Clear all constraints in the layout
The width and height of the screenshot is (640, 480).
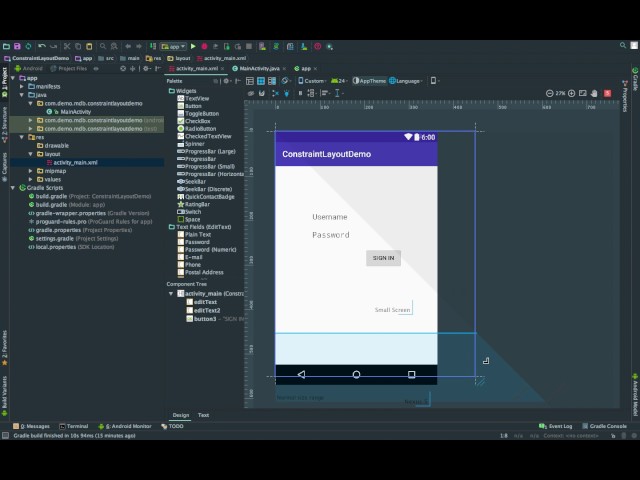tap(276, 93)
